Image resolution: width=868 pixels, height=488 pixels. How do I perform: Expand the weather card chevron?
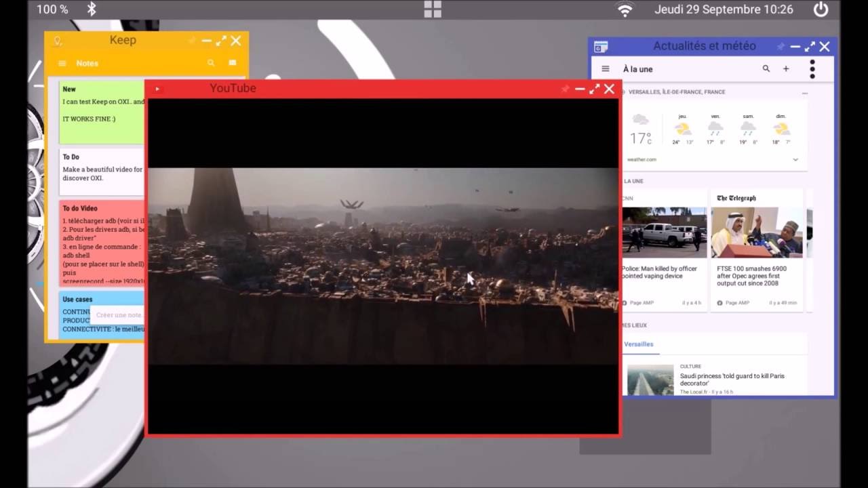tap(795, 160)
